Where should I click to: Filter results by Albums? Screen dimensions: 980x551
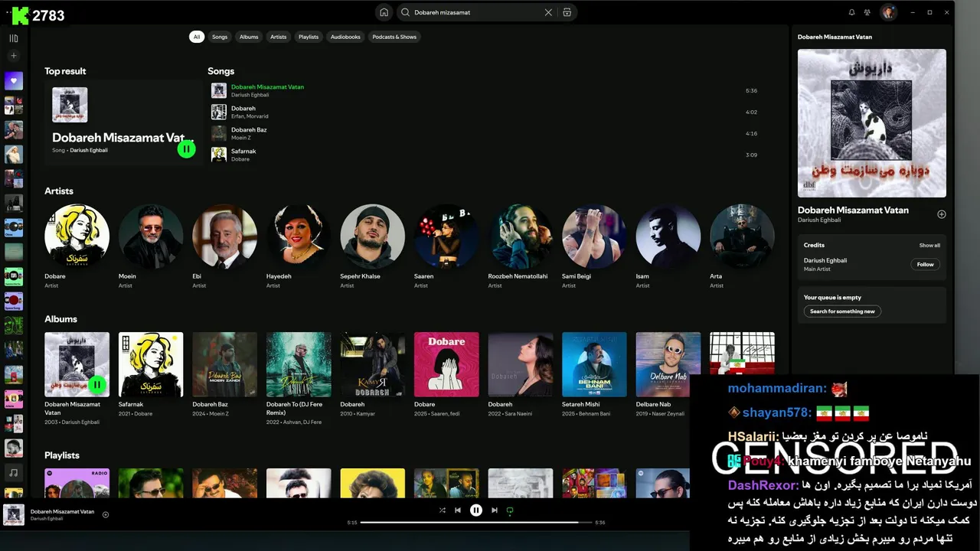(x=249, y=37)
